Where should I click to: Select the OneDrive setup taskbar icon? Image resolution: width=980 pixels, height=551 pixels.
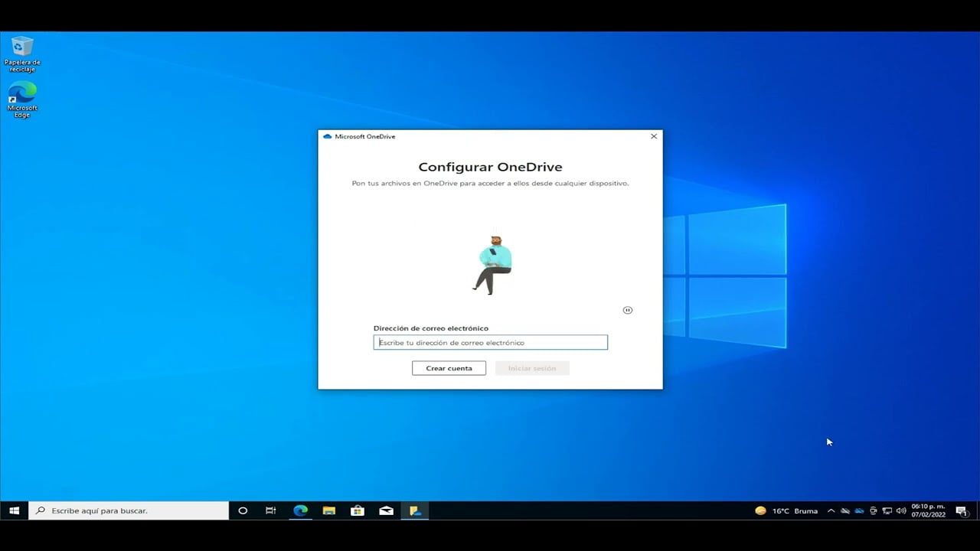coord(415,510)
